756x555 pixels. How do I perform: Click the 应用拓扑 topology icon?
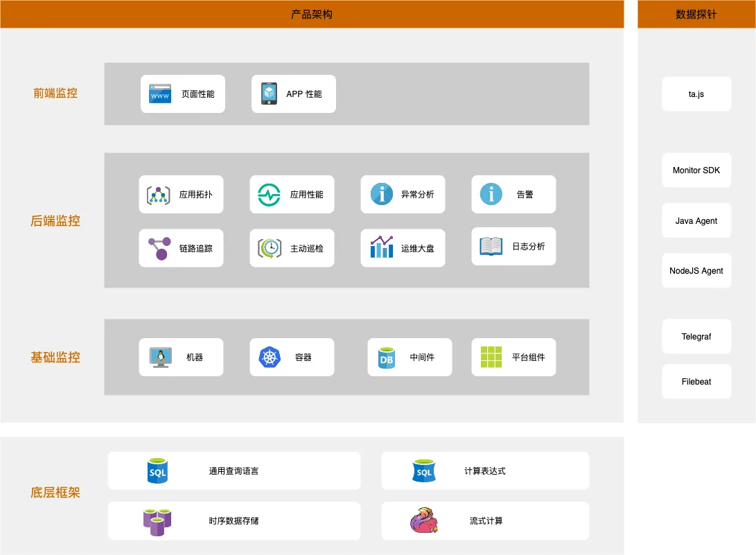click(159, 195)
